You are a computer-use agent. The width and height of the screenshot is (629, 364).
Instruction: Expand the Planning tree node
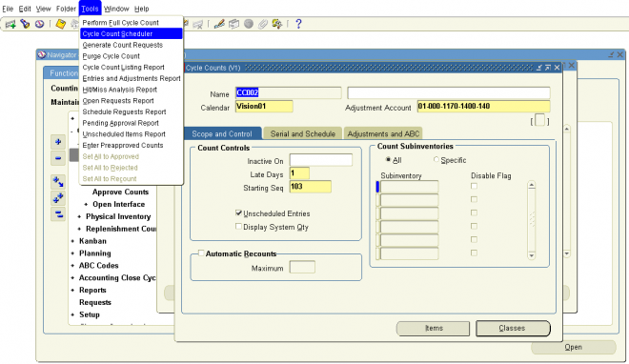pyautogui.click(x=72, y=253)
